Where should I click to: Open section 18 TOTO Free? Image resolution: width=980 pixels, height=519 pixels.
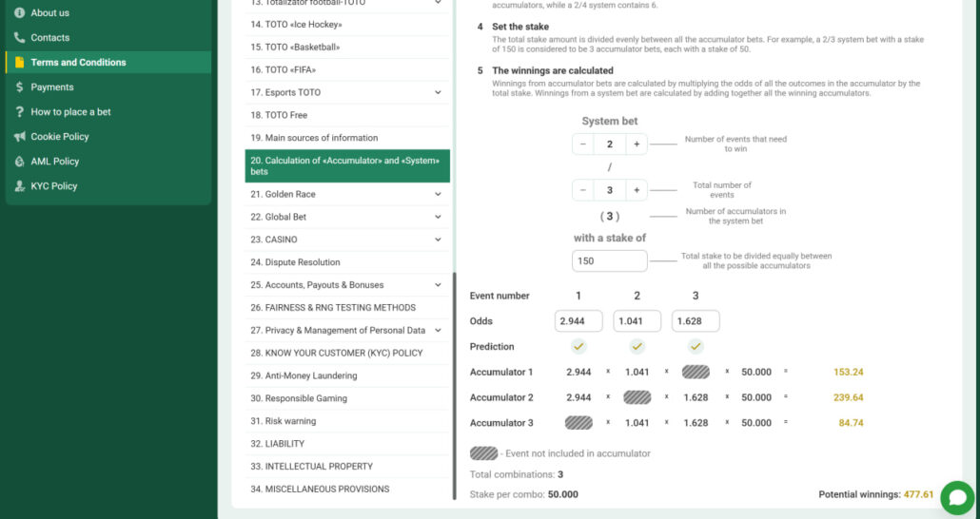(x=347, y=115)
